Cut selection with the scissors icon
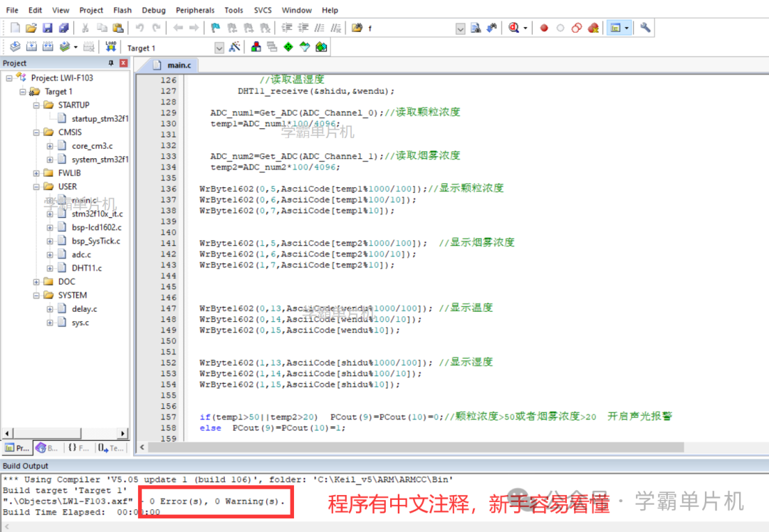 [85, 28]
